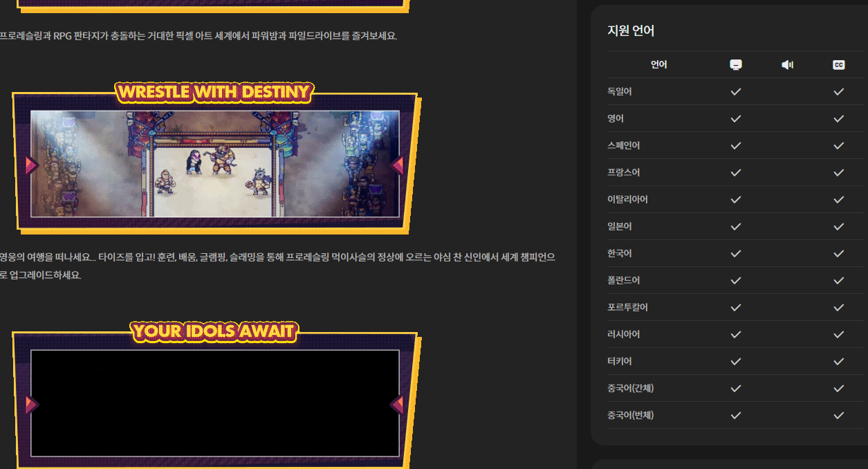
Task: Open the black YOUR IDOLS AWAIT image
Action: pyautogui.click(x=215, y=403)
